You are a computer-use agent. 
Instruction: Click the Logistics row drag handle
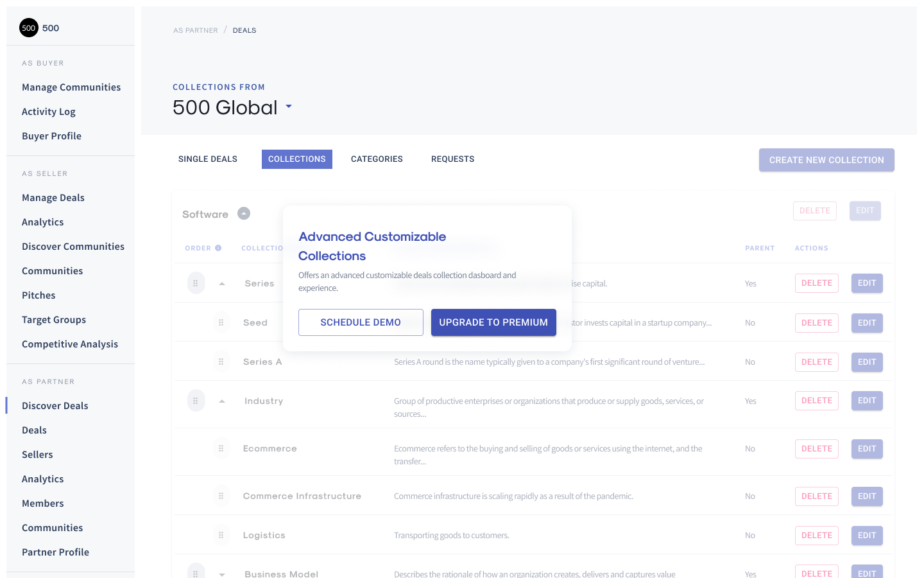221,535
